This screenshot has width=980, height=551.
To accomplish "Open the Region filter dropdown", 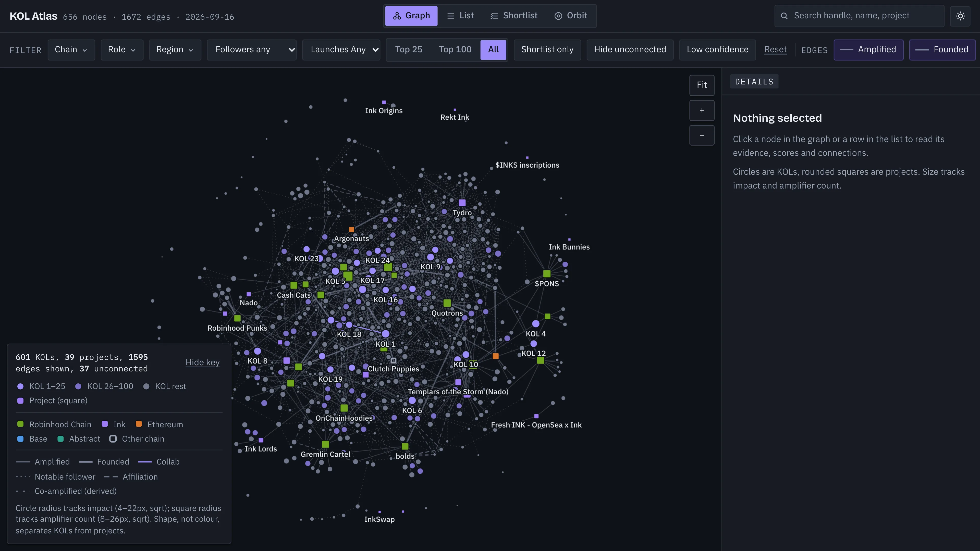I will [175, 50].
